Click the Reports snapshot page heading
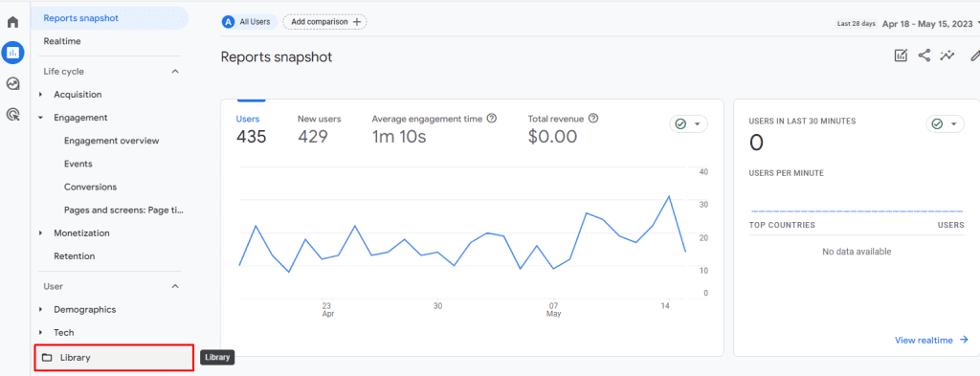Screen dimensions: 980x376 [277, 56]
